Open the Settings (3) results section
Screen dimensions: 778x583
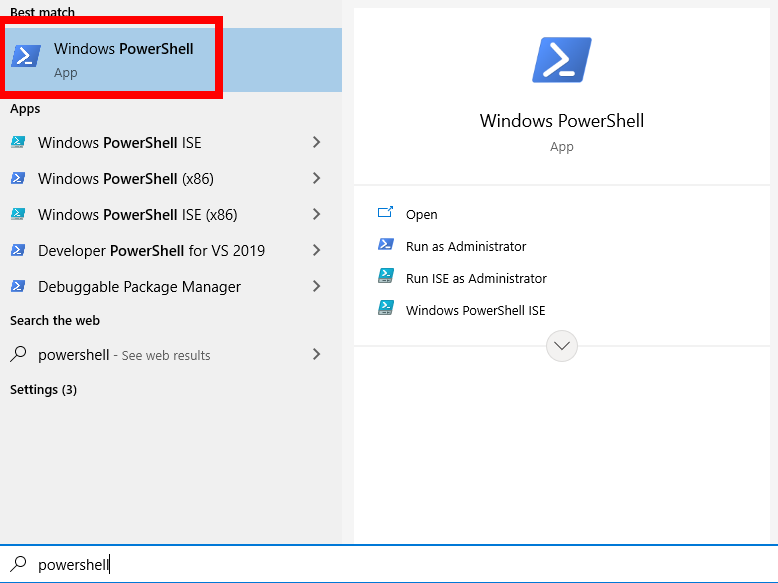click(43, 389)
